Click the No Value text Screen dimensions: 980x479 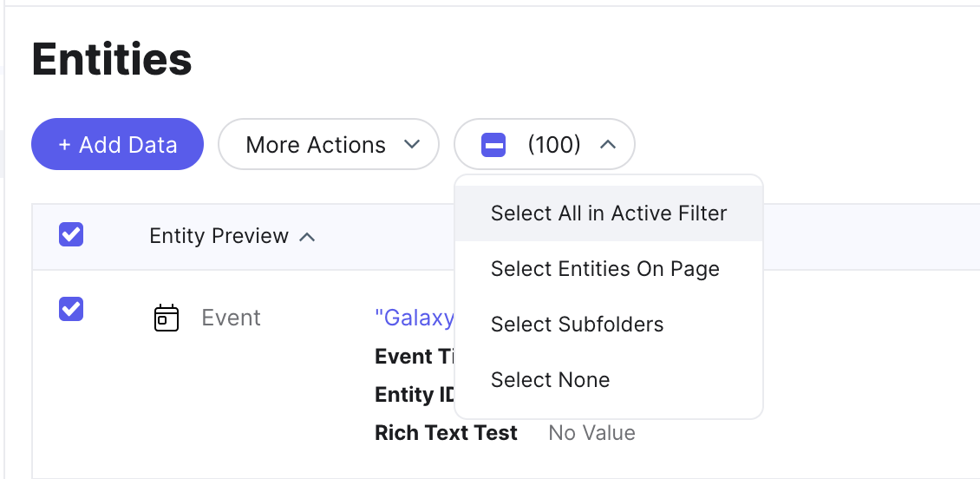click(x=591, y=433)
